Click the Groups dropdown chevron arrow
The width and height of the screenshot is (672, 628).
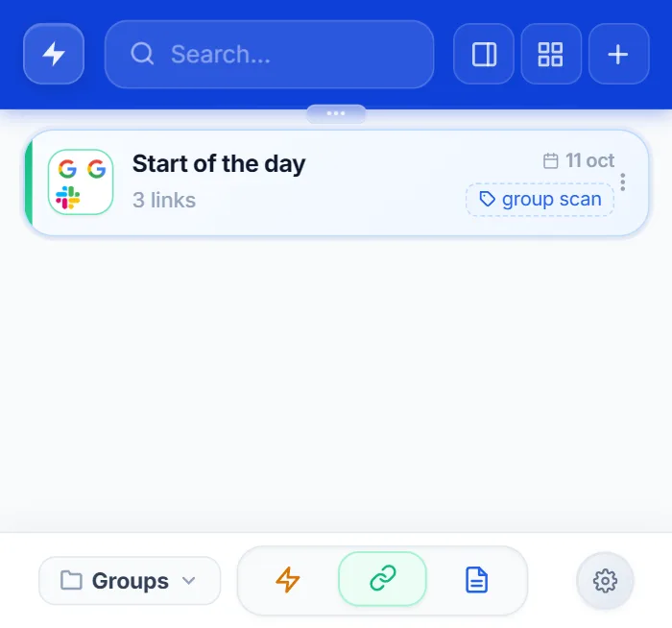pyautogui.click(x=188, y=581)
